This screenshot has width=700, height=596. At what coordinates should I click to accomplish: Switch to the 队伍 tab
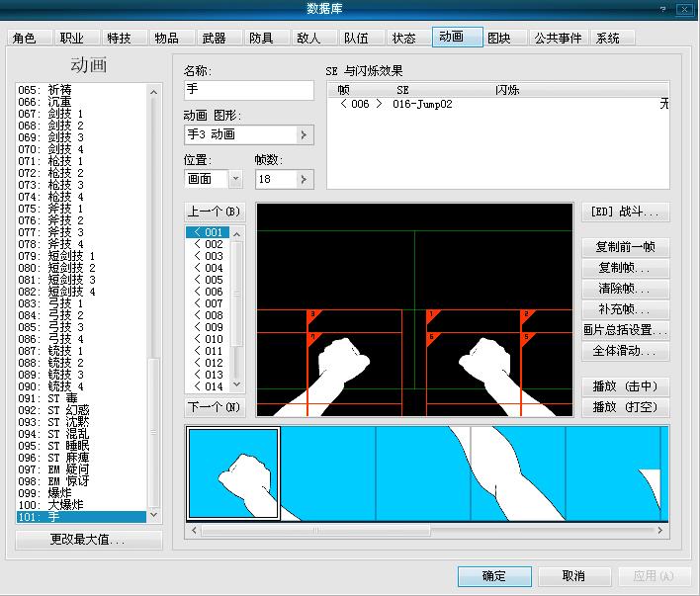(x=361, y=38)
